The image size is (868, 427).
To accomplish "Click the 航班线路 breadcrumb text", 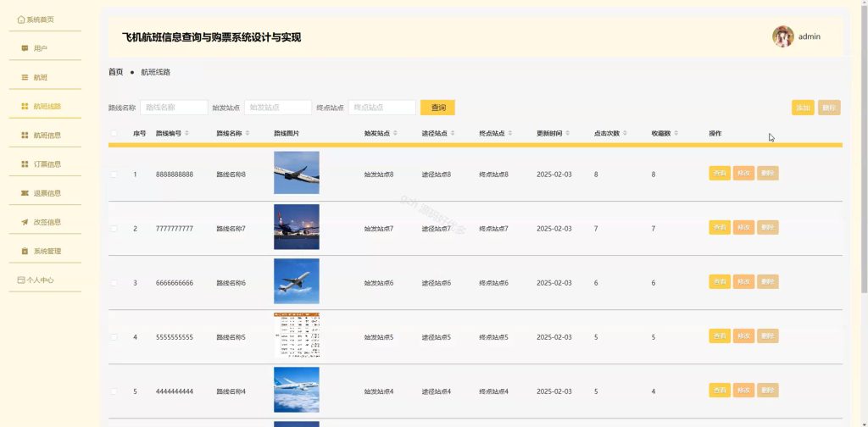I will click(x=156, y=72).
